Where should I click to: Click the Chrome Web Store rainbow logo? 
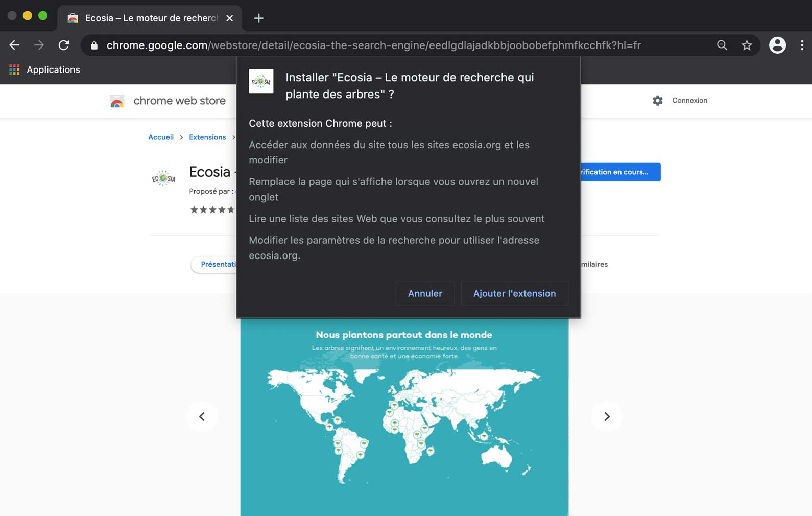pyautogui.click(x=117, y=101)
